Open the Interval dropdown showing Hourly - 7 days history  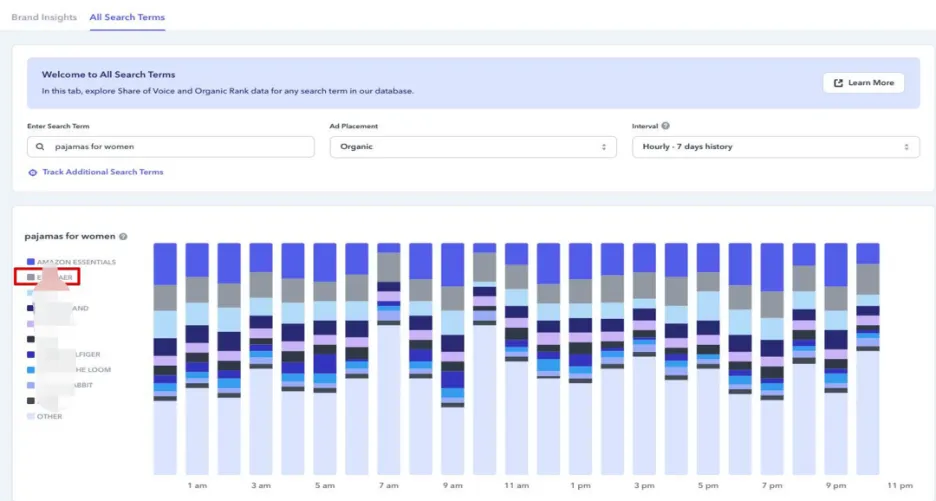click(775, 146)
